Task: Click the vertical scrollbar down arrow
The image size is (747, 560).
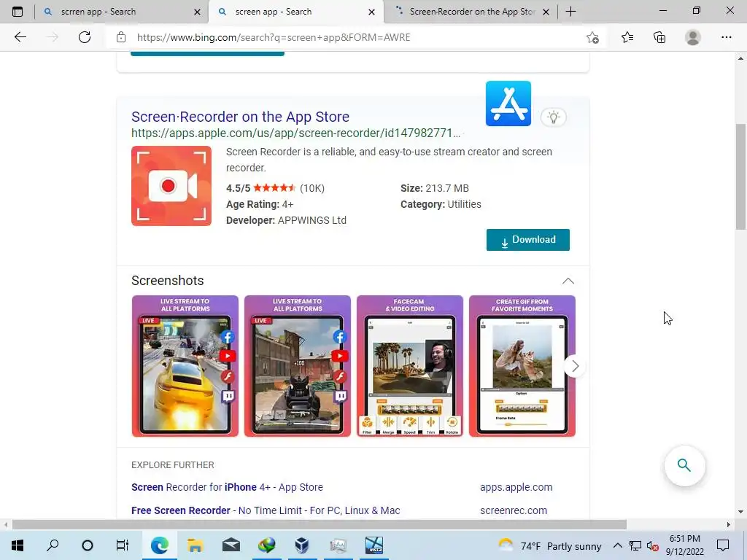Action: pos(740,512)
